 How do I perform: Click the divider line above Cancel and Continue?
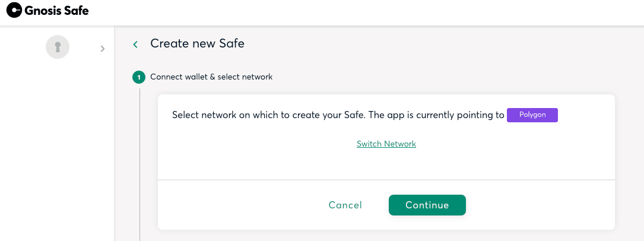point(386,180)
